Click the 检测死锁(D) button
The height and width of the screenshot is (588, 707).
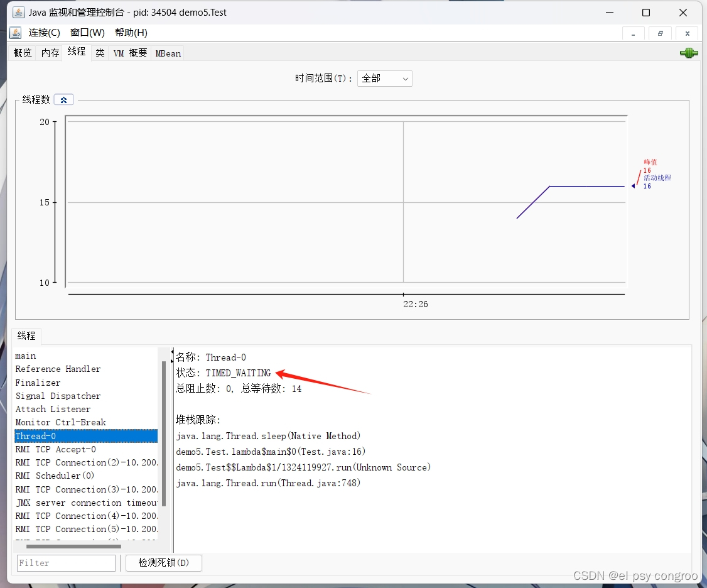click(x=163, y=563)
